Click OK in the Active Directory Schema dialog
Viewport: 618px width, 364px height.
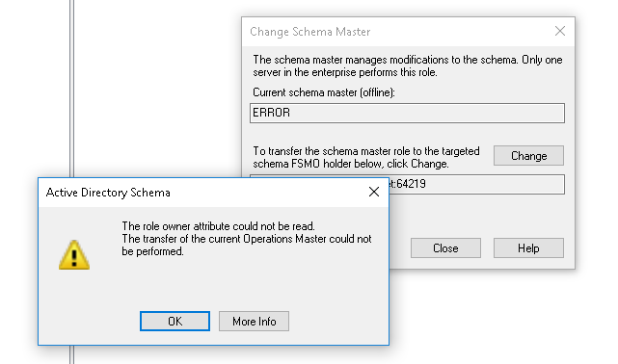(x=175, y=321)
